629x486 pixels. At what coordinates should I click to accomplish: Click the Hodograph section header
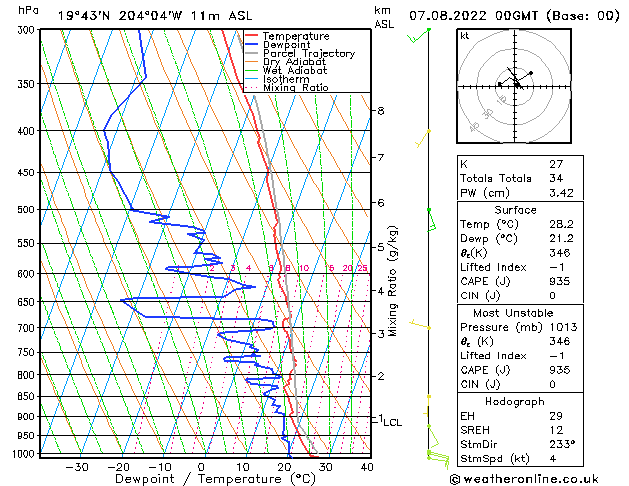(515, 402)
